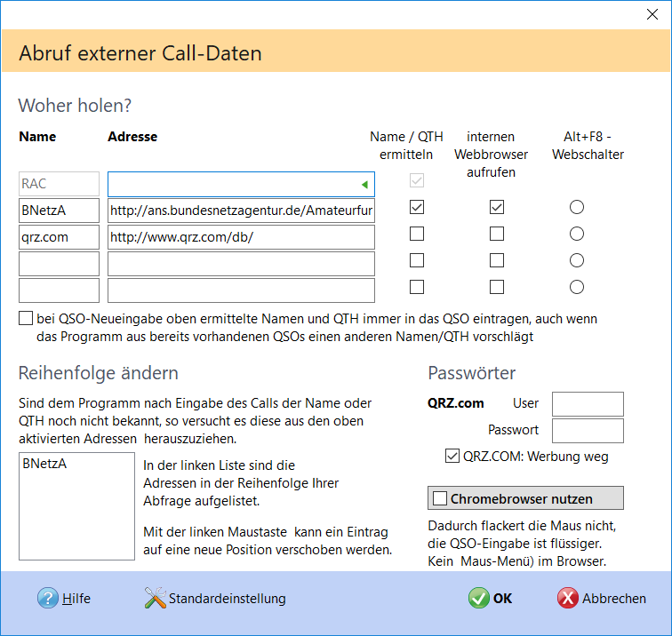Click the last empty address field
Screen dimensions: 672x636
[x=241, y=290]
